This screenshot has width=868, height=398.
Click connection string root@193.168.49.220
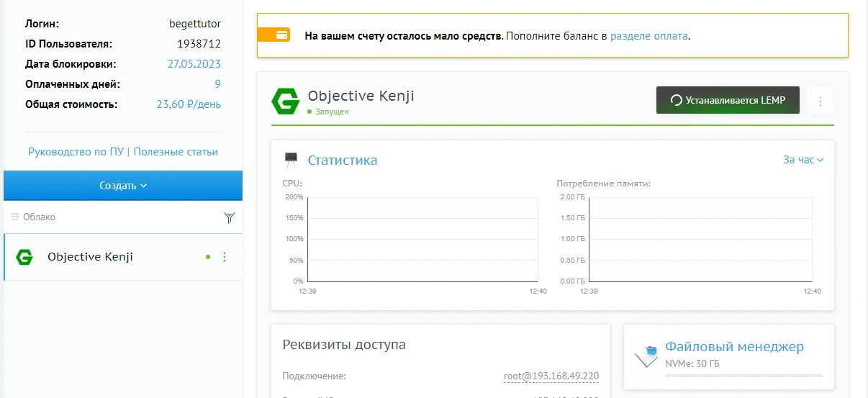point(551,376)
